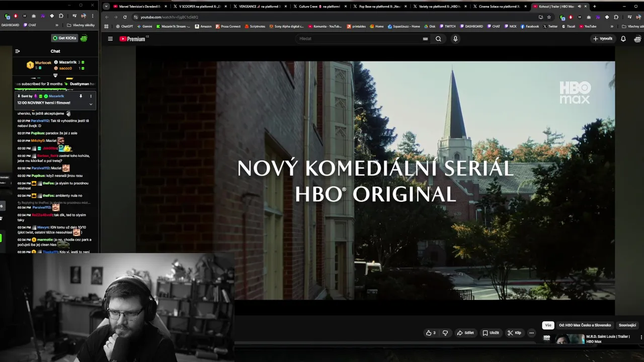The width and height of the screenshot is (644, 362).
Task: Open YouTube notifications bell
Action: pos(623,39)
